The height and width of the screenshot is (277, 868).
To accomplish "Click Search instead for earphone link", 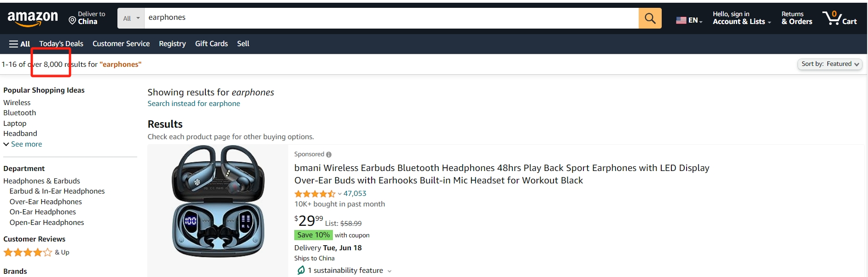I will click(194, 104).
